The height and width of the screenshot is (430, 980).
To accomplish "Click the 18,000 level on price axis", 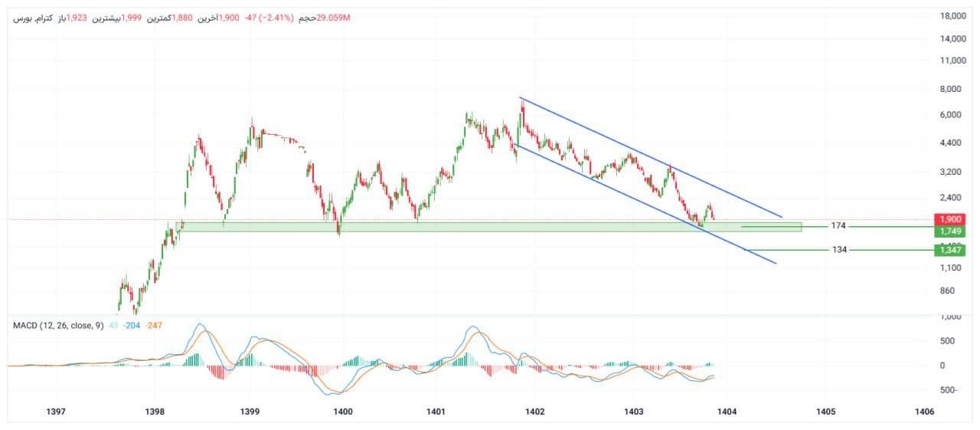I will (952, 16).
